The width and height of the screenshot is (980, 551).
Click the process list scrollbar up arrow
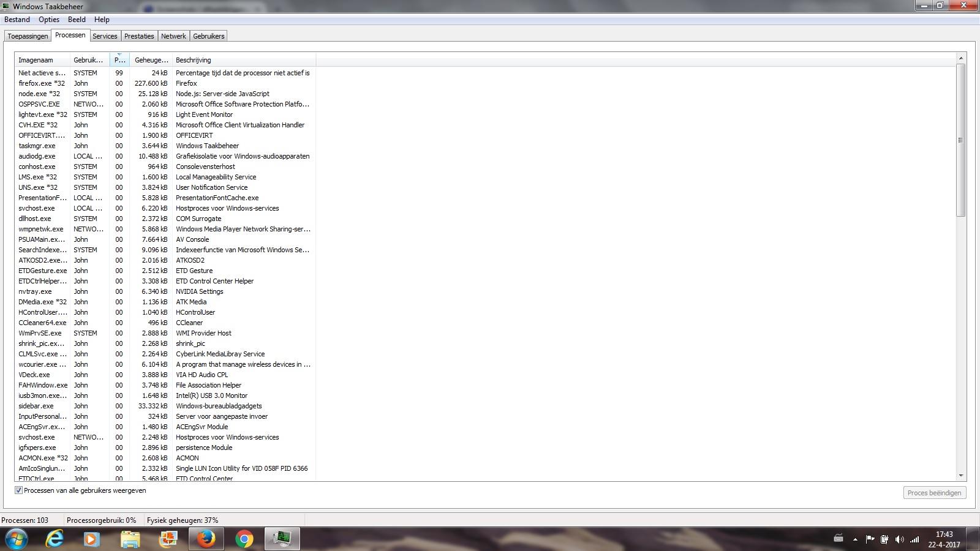click(x=960, y=58)
